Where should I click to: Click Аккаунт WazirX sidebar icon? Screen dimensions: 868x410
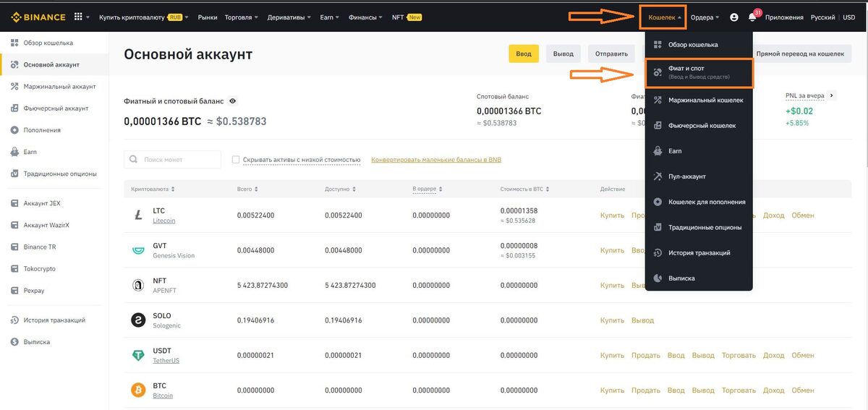(14, 225)
